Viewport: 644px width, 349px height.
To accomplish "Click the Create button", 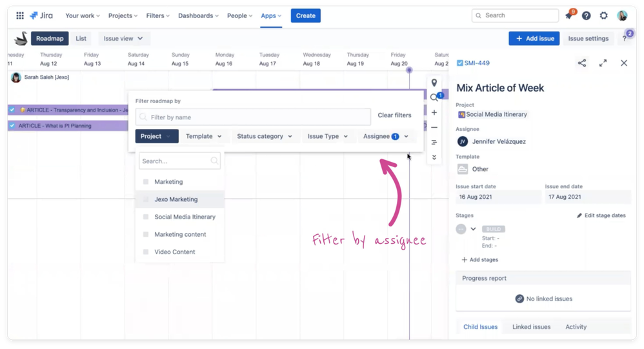I will coord(306,15).
